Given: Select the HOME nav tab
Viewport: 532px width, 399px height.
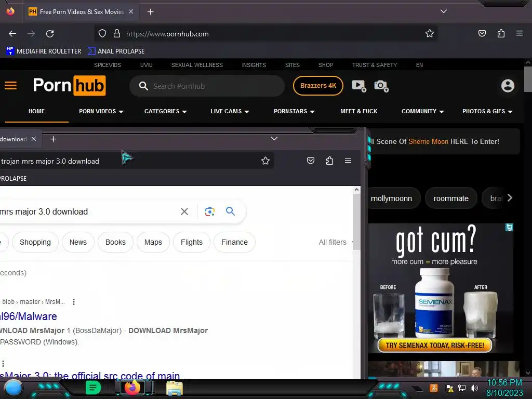Looking at the screenshot, I should point(37,111).
